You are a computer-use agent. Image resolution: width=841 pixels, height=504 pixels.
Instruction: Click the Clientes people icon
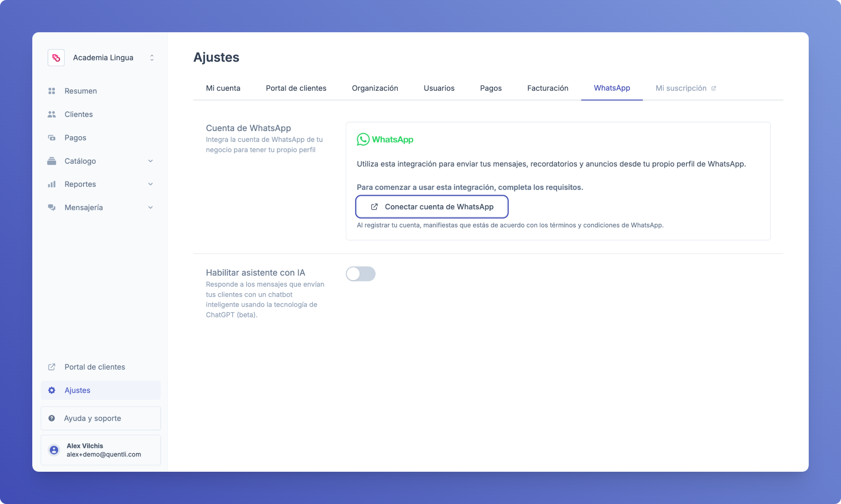(52, 115)
